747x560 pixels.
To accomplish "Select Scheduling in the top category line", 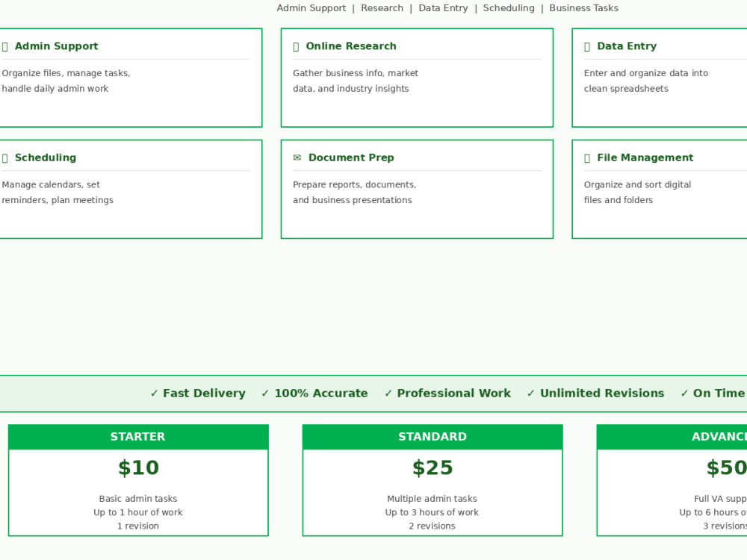I will coord(509,8).
